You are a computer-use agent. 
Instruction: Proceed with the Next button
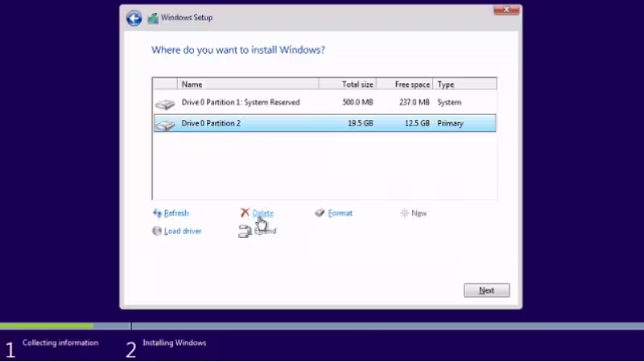coord(487,290)
